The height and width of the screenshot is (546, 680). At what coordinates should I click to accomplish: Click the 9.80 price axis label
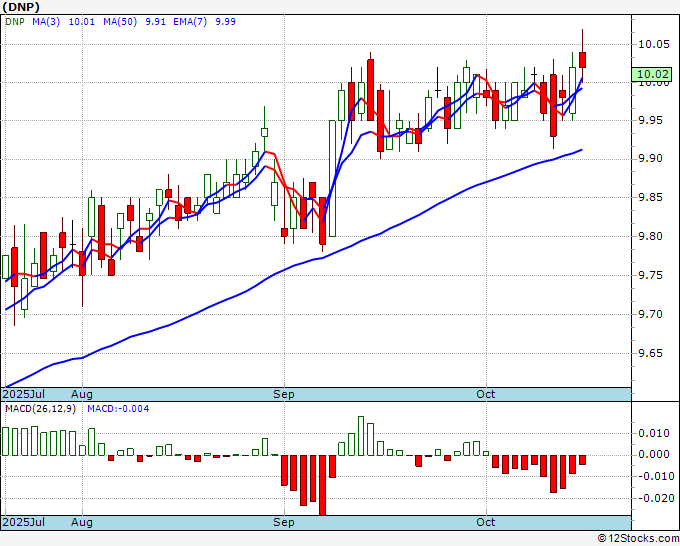[653, 236]
